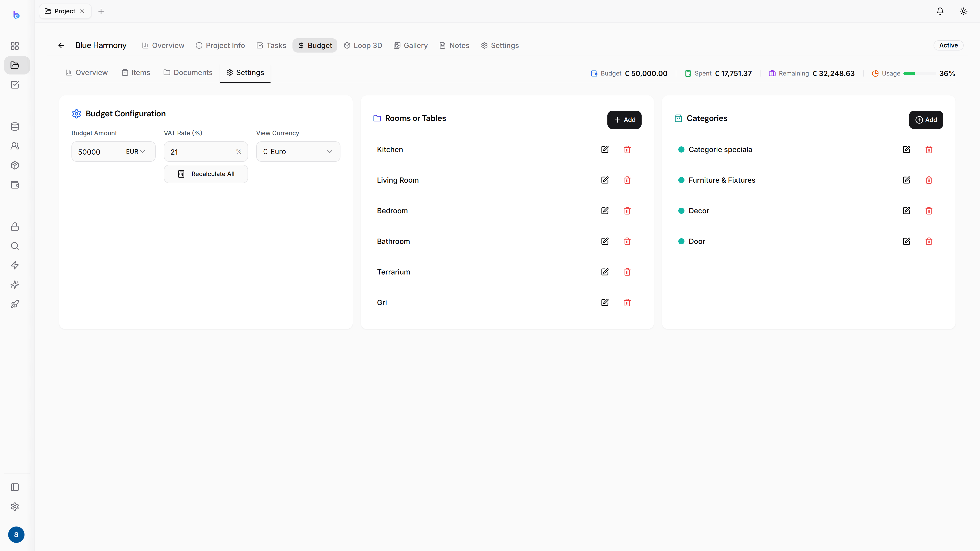Toggle the light/dark theme sun icon
The height and width of the screenshot is (551, 980).
point(964,11)
